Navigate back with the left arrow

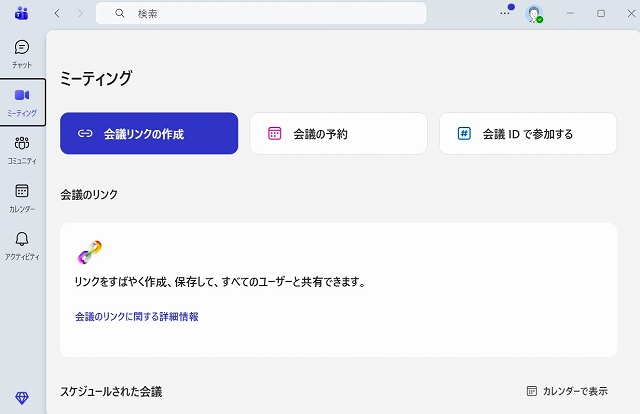coord(57,14)
